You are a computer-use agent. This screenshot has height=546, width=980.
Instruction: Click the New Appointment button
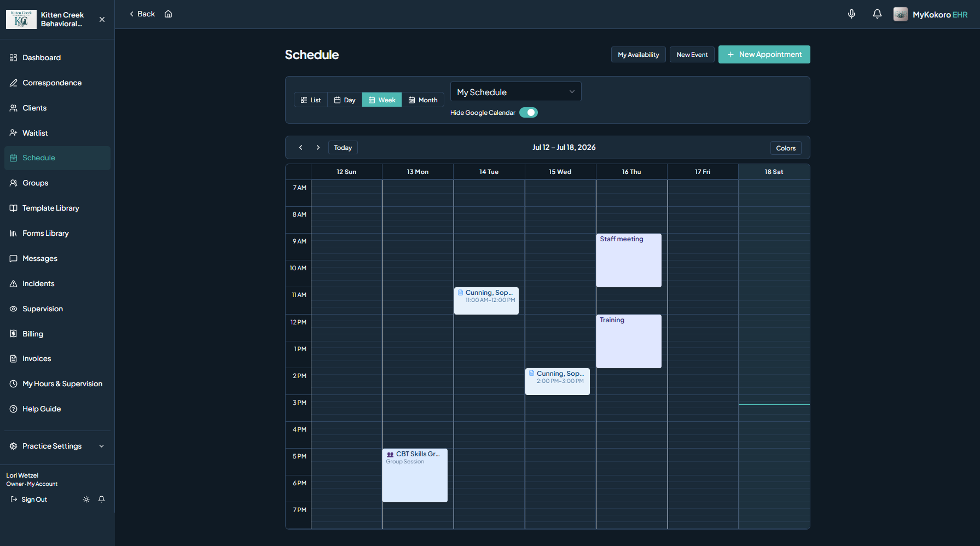(764, 54)
